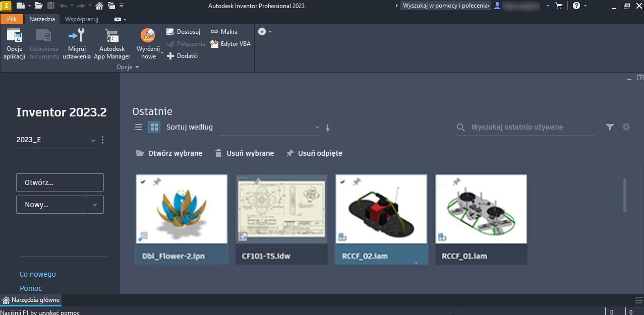Open the RCCF_01.iam assembly thumbnail
This screenshot has height=315, width=644.
[481, 210]
